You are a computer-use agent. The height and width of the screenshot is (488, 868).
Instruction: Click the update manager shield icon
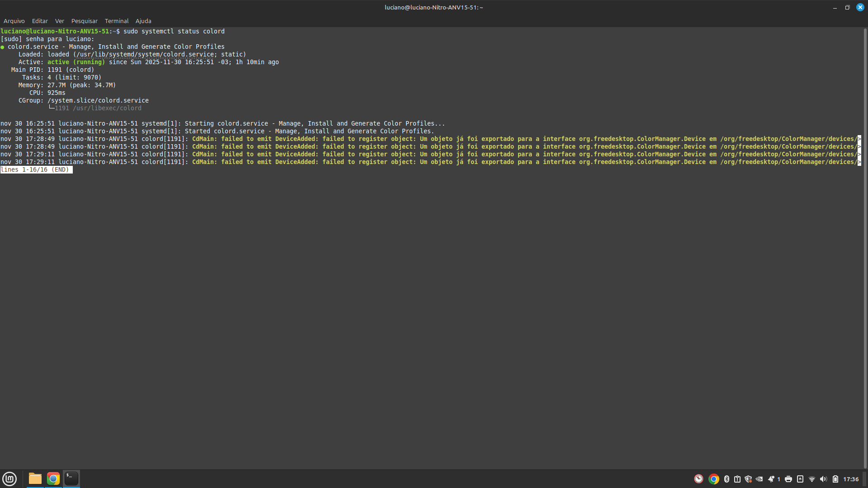coord(748,479)
